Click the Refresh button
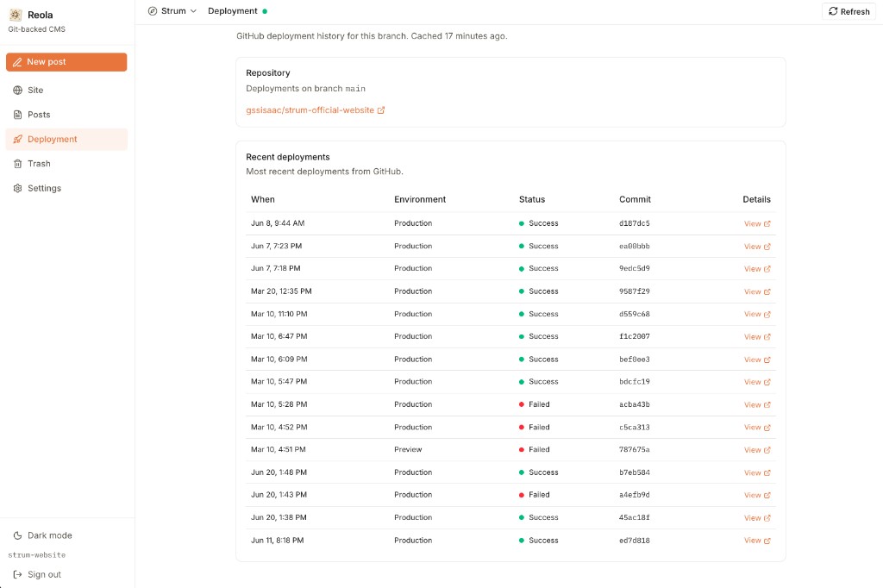This screenshot has height=588, width=883. pyautogui.click(x=849, y=11)
